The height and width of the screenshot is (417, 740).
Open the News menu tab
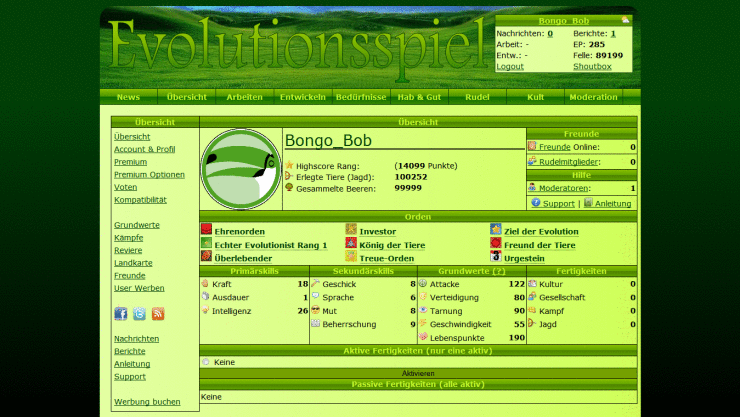pyautogui.click(x=128, y=97)
